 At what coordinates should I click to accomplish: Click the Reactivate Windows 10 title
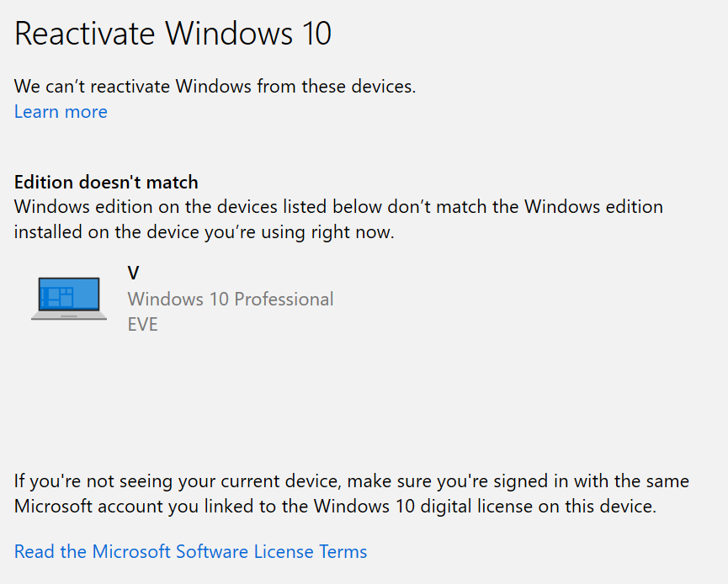(x=173, y=34)
